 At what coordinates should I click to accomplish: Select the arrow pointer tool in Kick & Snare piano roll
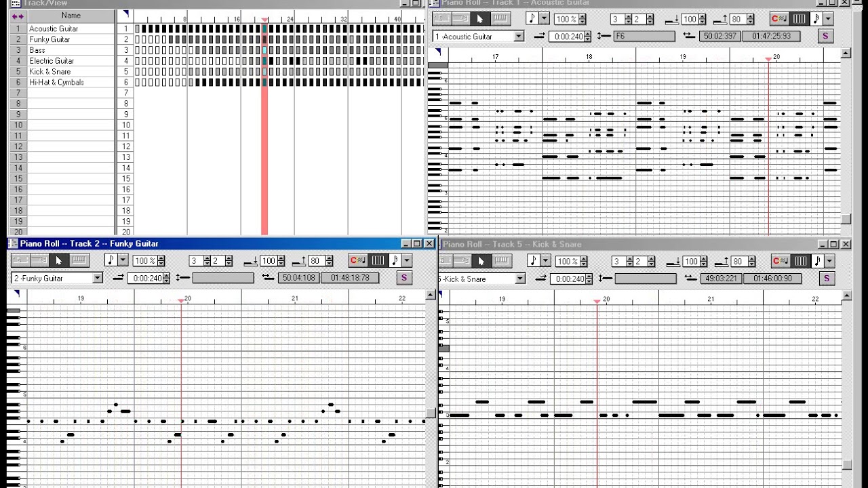point(481,261)
